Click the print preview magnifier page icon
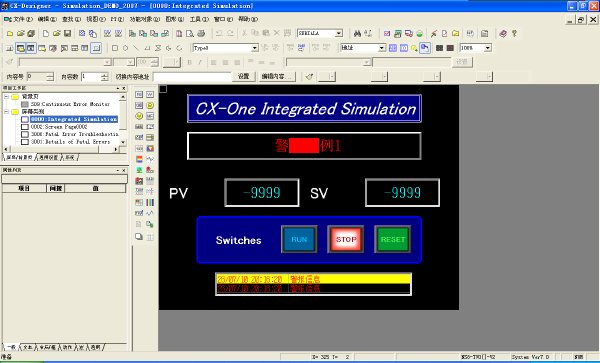 point(190,34)
